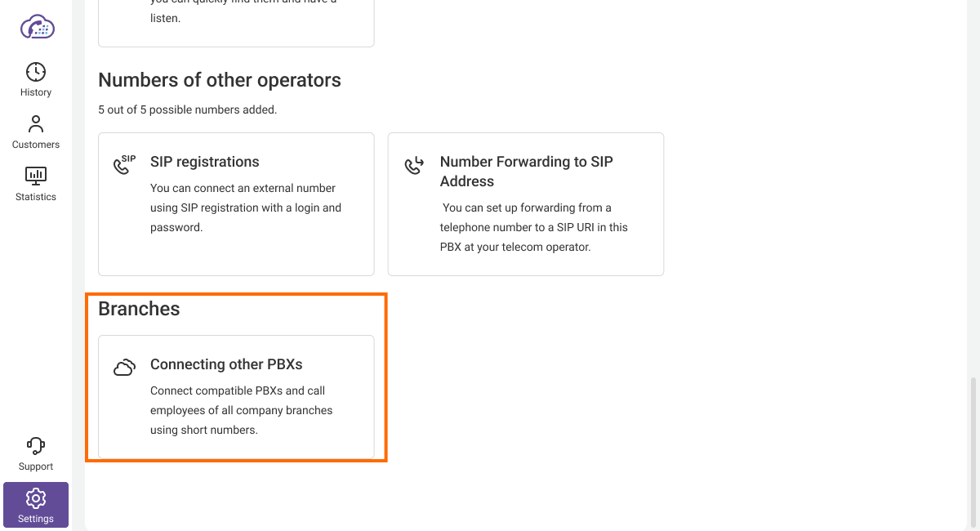Click the cloud PBX logo icon
Image resolution: width=980 pixels, height=531 pixels.
click(x=36, y=27)
